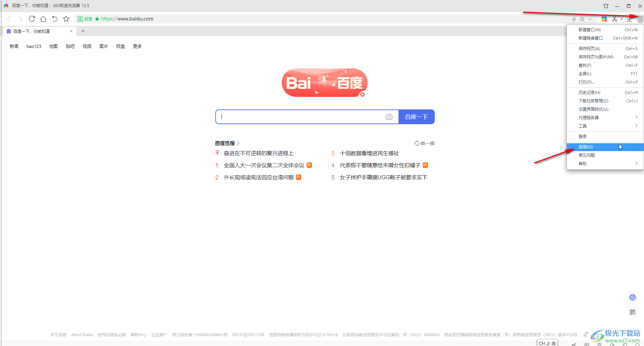Toggle the lightning speed mode icon
Image resolution: width=644 pixels, height=346 pixels.
click(x=574, y=19)
